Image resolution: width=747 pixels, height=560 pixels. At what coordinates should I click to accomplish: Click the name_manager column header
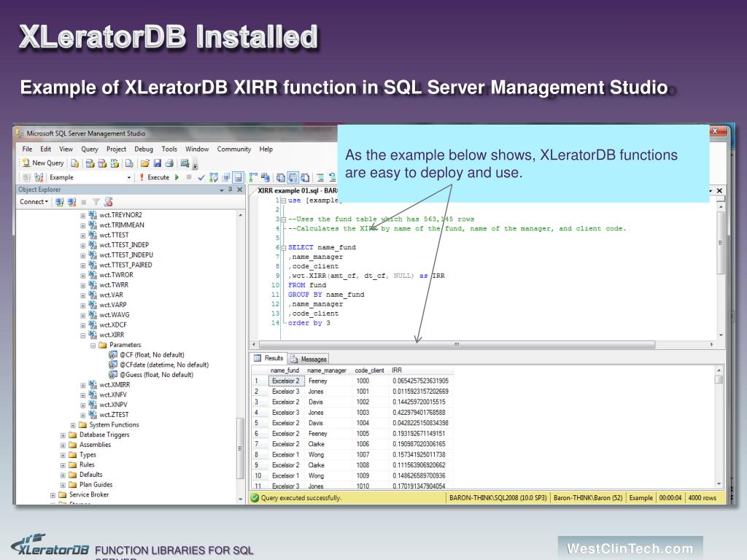point(326,370)
